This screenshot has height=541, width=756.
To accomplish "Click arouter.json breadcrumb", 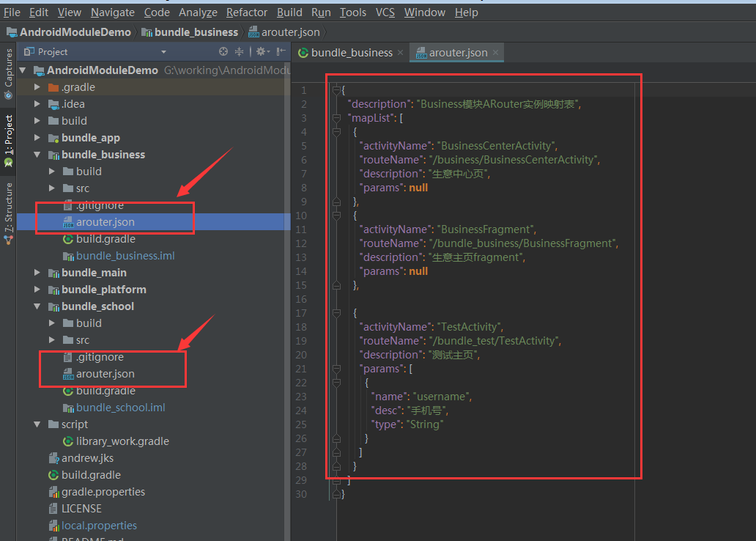I will coord(284,32).
